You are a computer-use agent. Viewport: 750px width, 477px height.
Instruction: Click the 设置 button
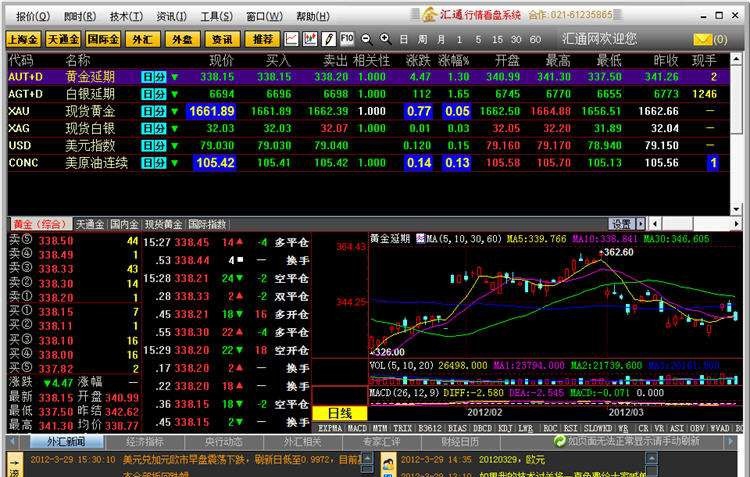coord(622,223)
